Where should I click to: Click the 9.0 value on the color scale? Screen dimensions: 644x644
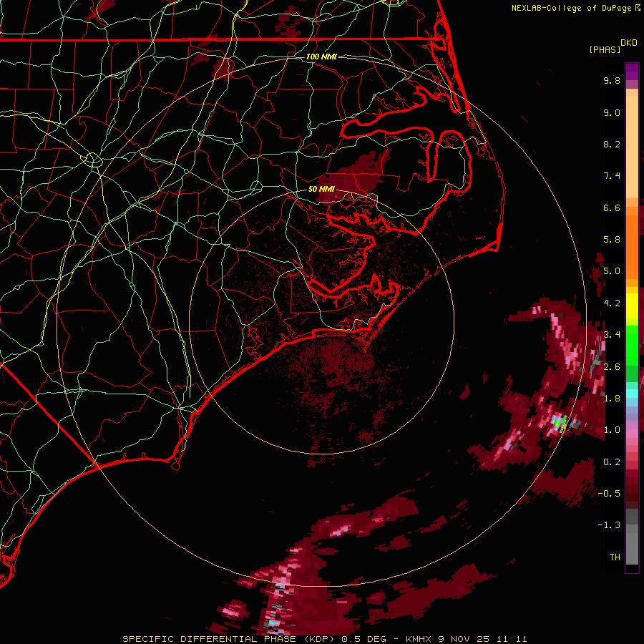(612, 112)
